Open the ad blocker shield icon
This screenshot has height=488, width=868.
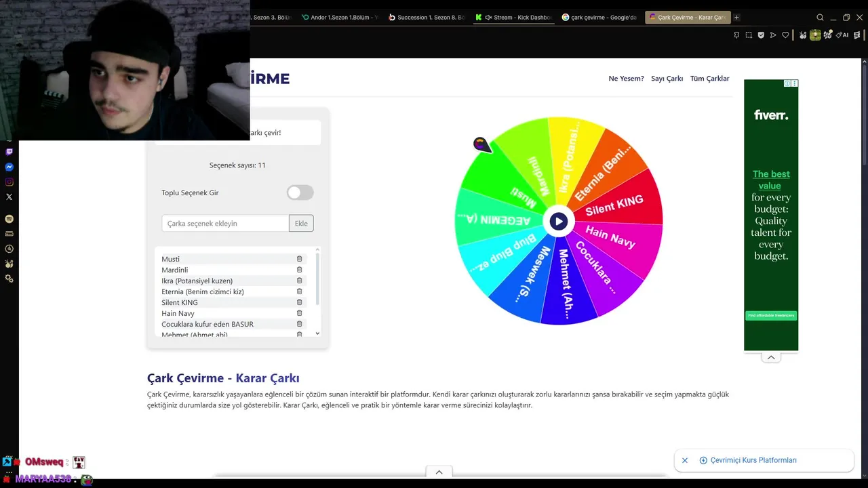click(761, 35)
